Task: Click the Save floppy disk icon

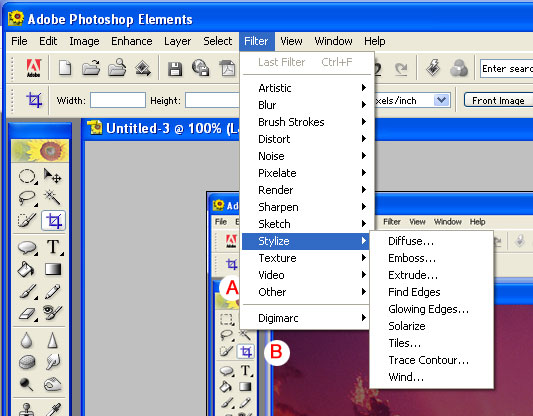Action: click(175, 69)
